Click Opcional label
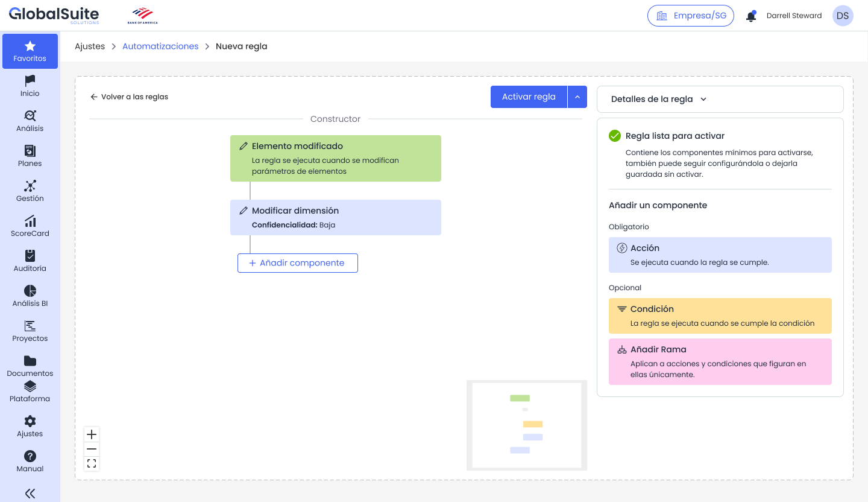 pos(625,288)
